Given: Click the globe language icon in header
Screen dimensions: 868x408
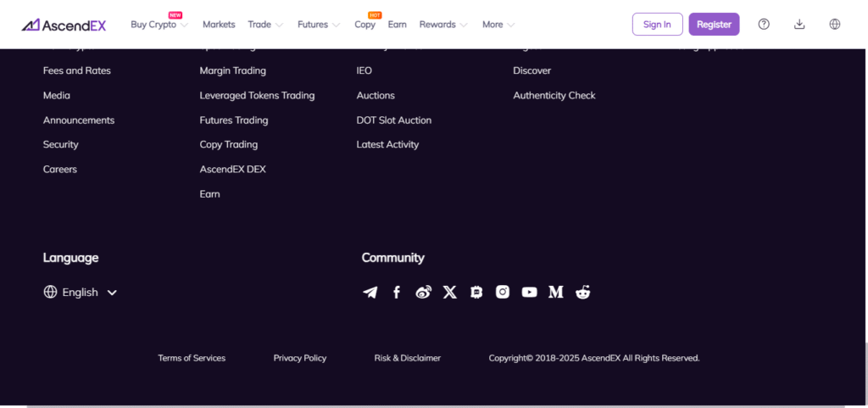Looking at the screenshot, I should coord(835,25).
